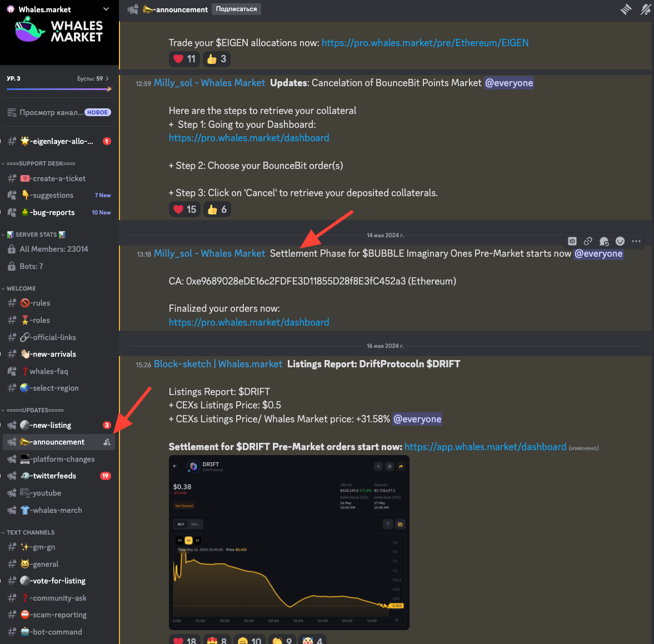Open the whales-merch channel

tap(59, 510)
